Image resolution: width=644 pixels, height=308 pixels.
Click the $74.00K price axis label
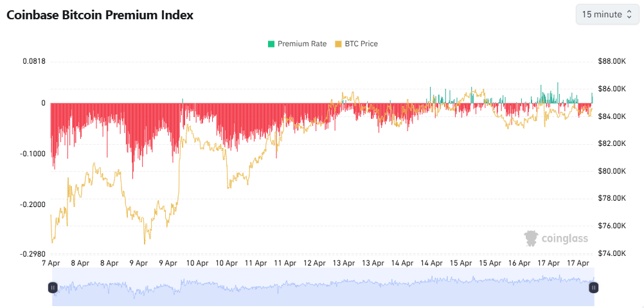click(612, 253)
